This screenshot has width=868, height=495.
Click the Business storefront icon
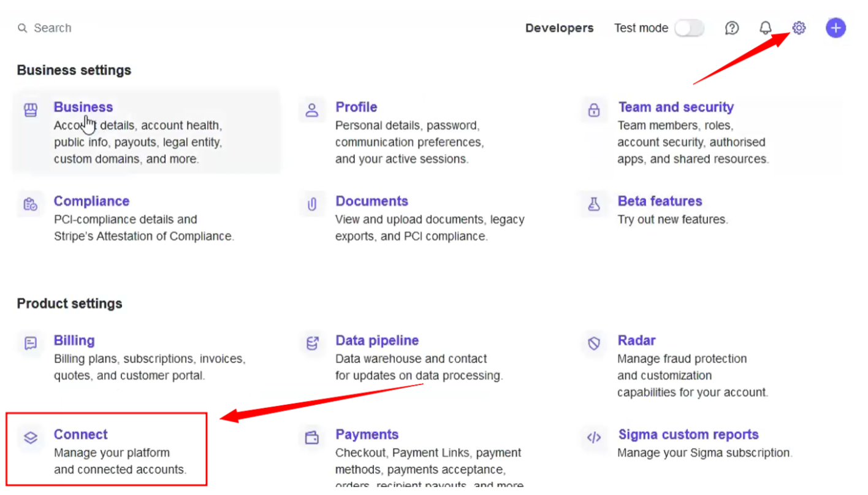click(x=31, y=110)
